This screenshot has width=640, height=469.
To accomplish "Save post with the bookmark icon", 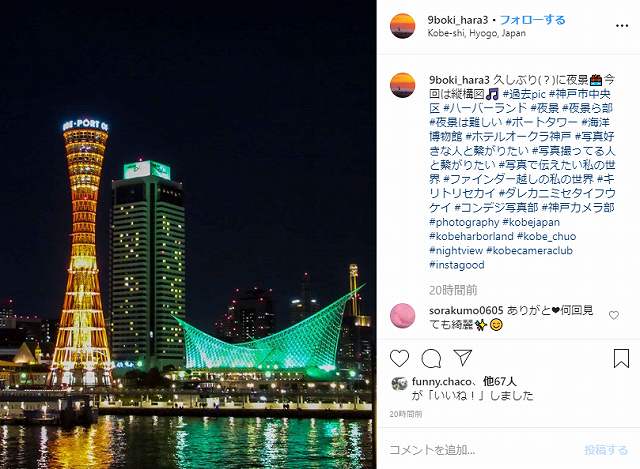I will (x=621, y=358).
